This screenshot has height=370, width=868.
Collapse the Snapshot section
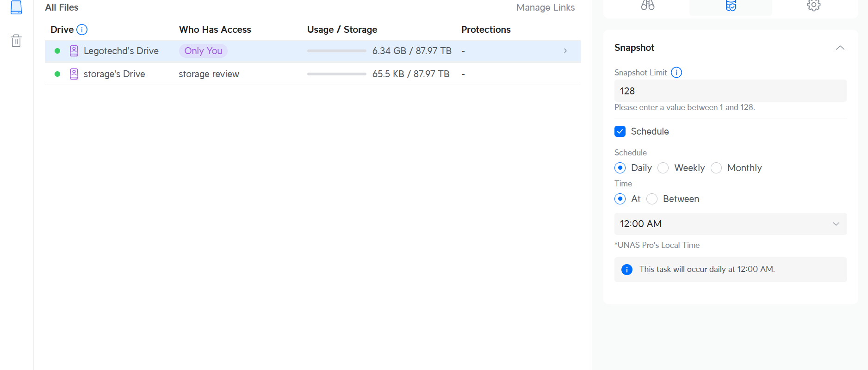pos(840,48)
